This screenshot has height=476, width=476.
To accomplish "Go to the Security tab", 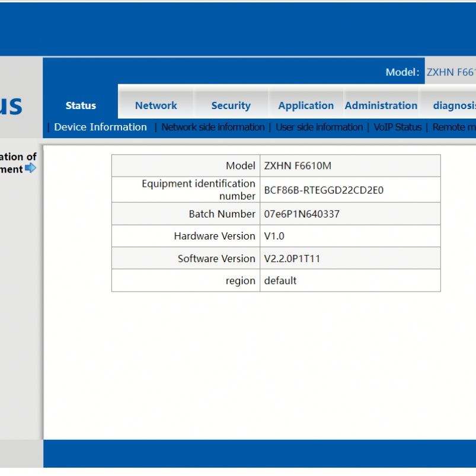I will click(231, 106).
